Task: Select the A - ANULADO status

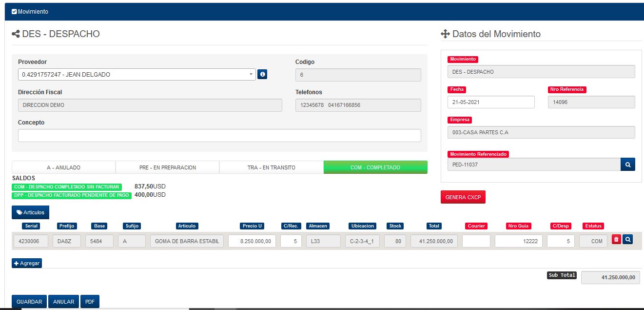Action: coord(63,167)
